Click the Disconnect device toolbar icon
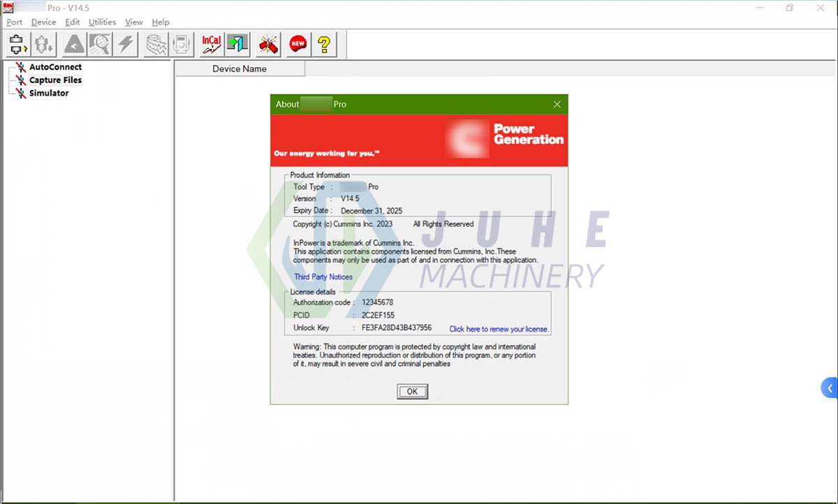Viewport: 838px width, 504px height. coord(43,44)
